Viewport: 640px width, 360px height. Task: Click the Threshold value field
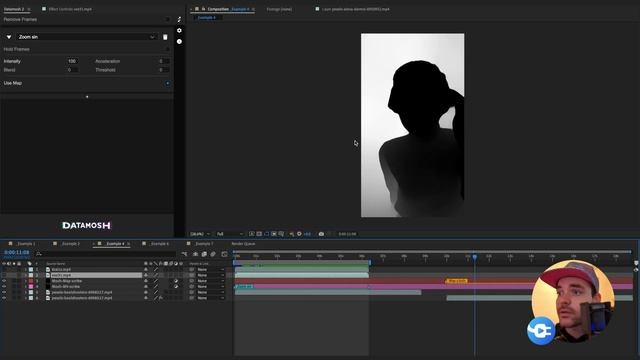pyautogui.click(x=163, y=70)
